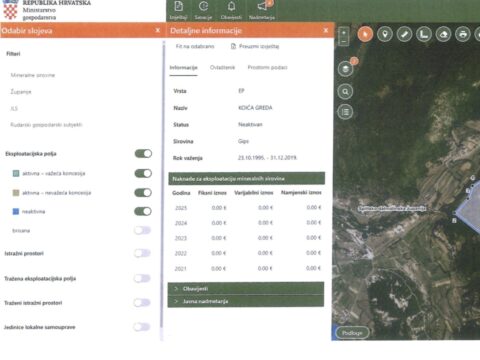Click the Varijabilni iznos column header
Viewport: 480px width, 360px height.
254,193
